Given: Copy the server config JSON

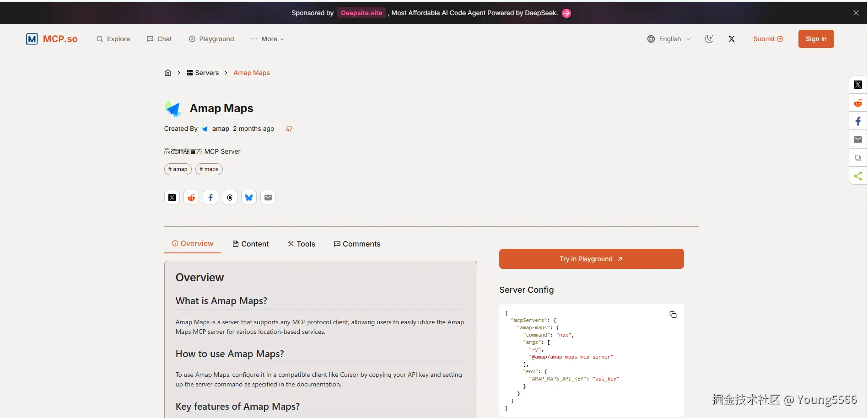Looking at the screenshot, I should pyautogui.click(x=673, y=315).
